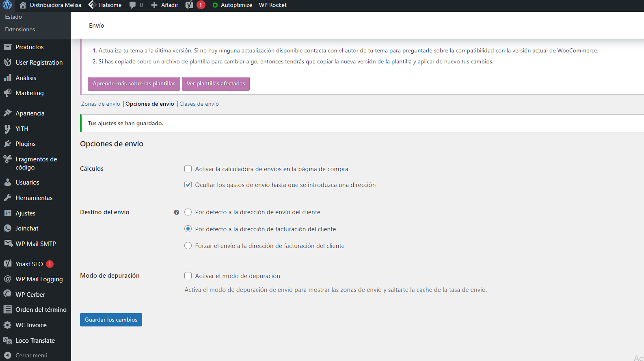Click the Usuarios person icon
The height and width of the screenshot is (361, 644).
[8, 183]
